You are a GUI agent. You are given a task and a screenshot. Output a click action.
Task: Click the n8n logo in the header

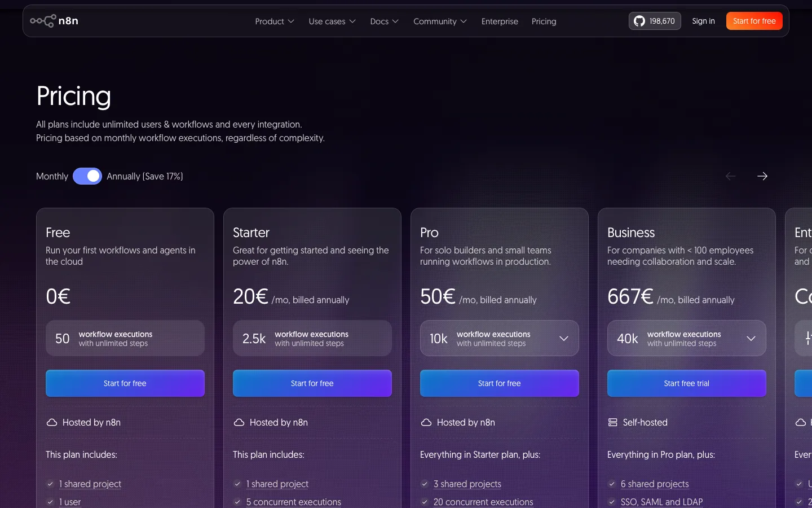54,21
